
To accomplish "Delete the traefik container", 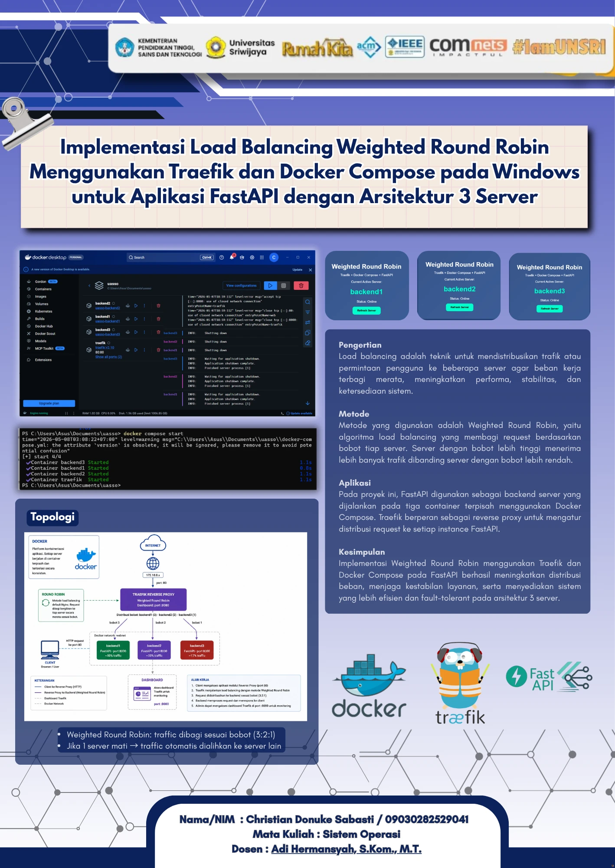I will (x=158, y=350).
